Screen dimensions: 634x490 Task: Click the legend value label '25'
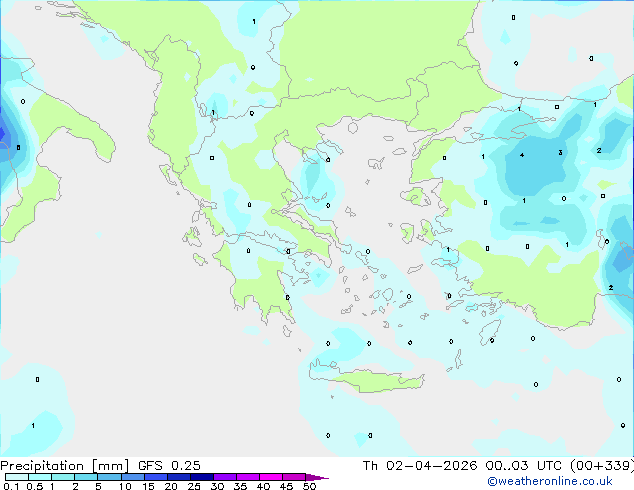click(x=194, y=486)
